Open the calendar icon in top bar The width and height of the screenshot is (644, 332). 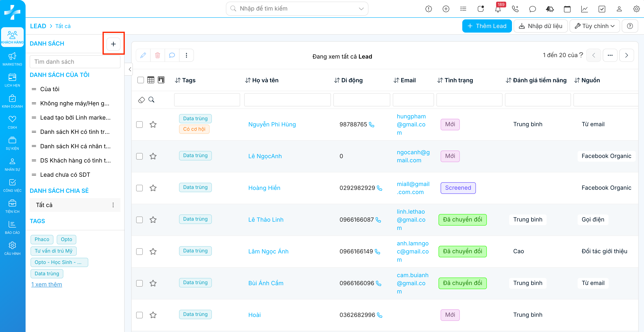[567, 9]
